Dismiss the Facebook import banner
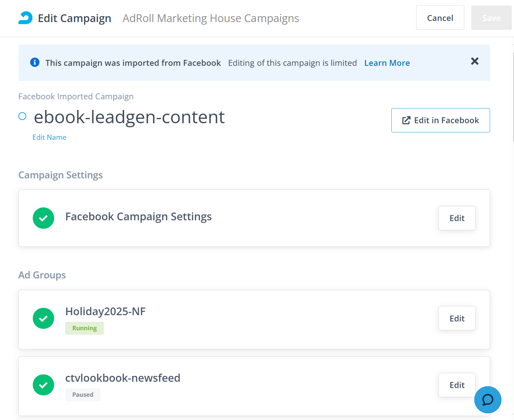Screen dimensions: 514x420 click(475, 61)
